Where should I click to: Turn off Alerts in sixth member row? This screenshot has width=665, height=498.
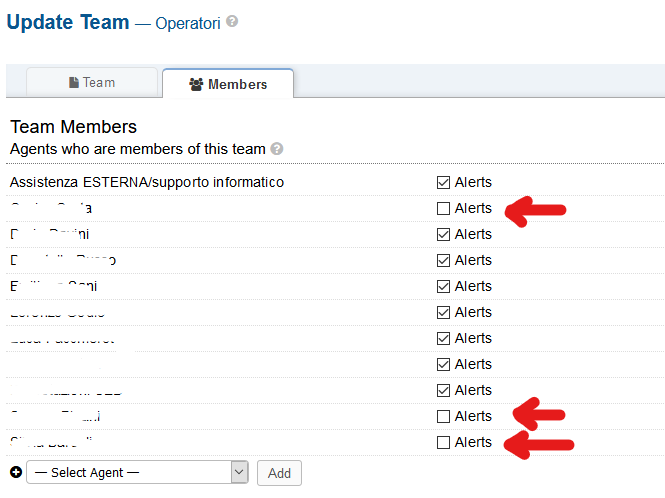[443, 313]
